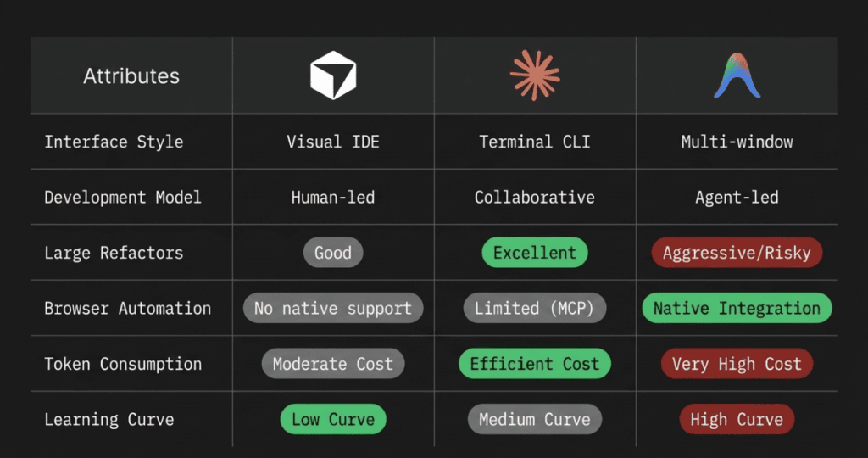The height and width of the screenshot is (458, 868).
Task: Click the green Native Integration badge
Action: [x=737, y=308]
